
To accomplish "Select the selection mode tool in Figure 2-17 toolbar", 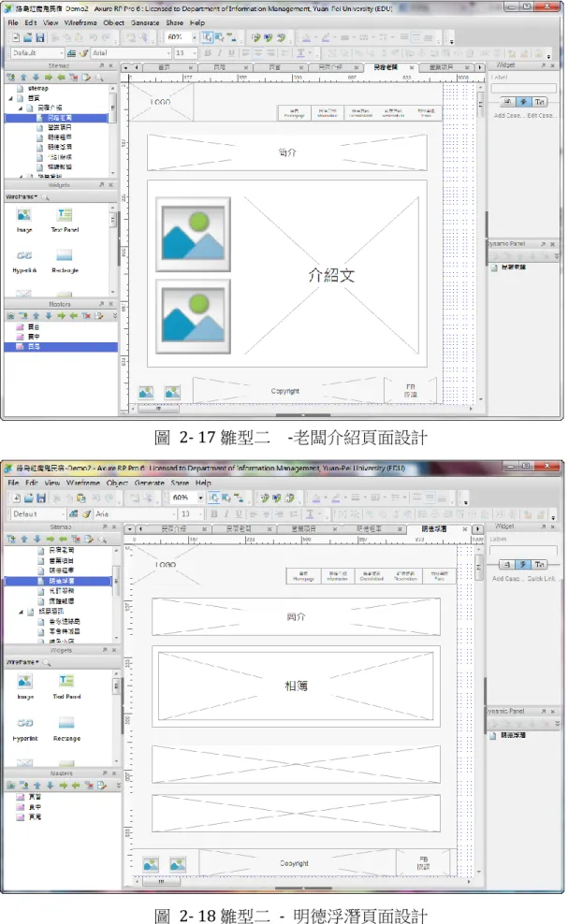I will point(207,37).
